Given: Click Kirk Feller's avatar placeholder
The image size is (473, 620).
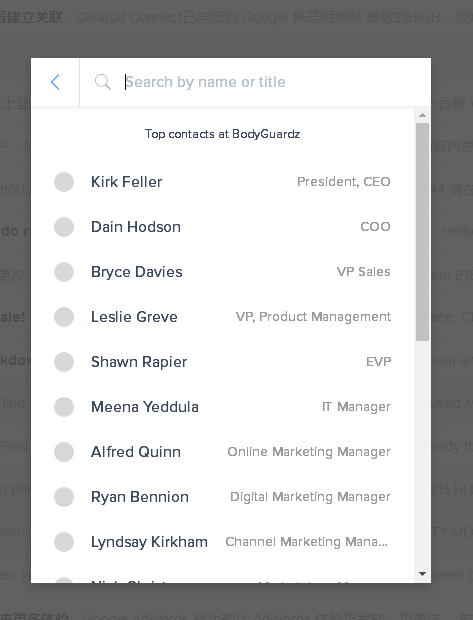Looking at the screenshot, I should [x=64, y=182].
